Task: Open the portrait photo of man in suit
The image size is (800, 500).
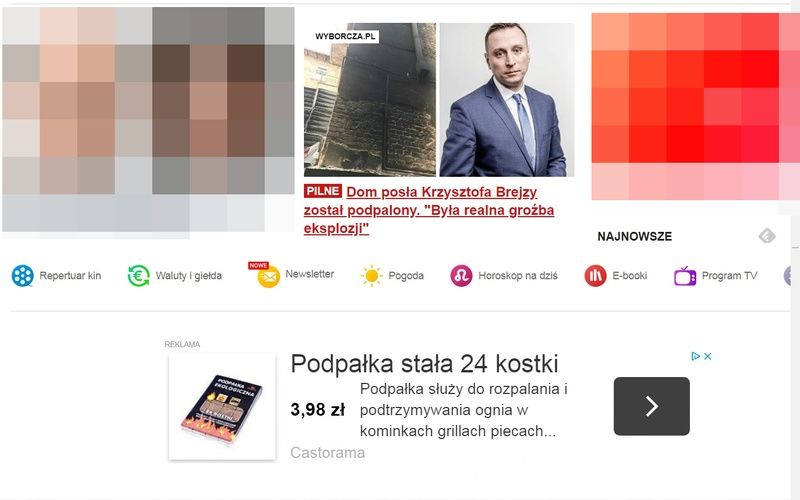Action: (x=507, y=100)
